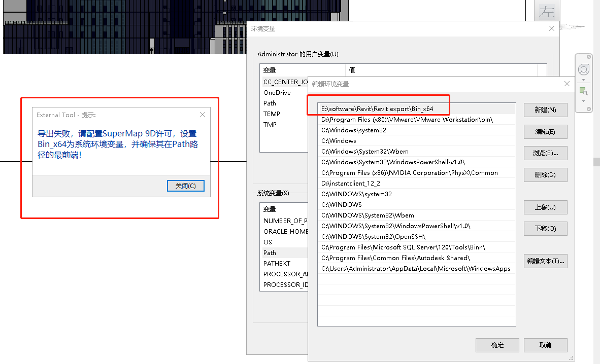Select the E:\software\Revit\Revit export\Bin_x64 entry
Image resolution: width=600 pixels, height=364 pixels.
click(x=416, y=109)
